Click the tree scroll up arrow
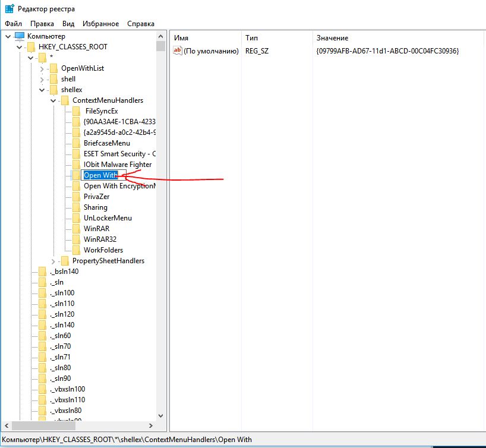This screenshot has width=486, height=448. (160, 36)
